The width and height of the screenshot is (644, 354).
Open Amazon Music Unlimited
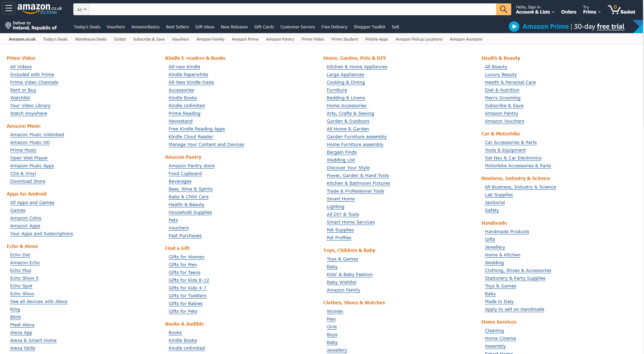pyautogui.click(x=37, y=134)
